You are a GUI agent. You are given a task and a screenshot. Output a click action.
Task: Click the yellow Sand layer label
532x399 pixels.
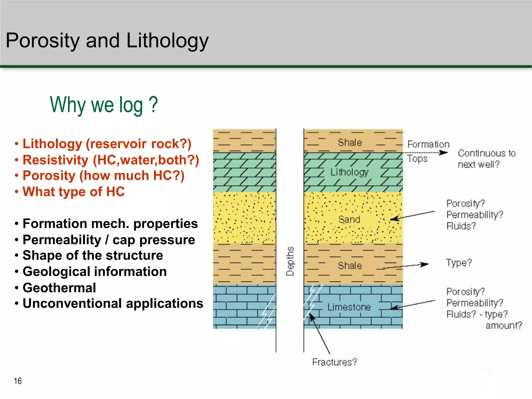(x=349, y=220)
